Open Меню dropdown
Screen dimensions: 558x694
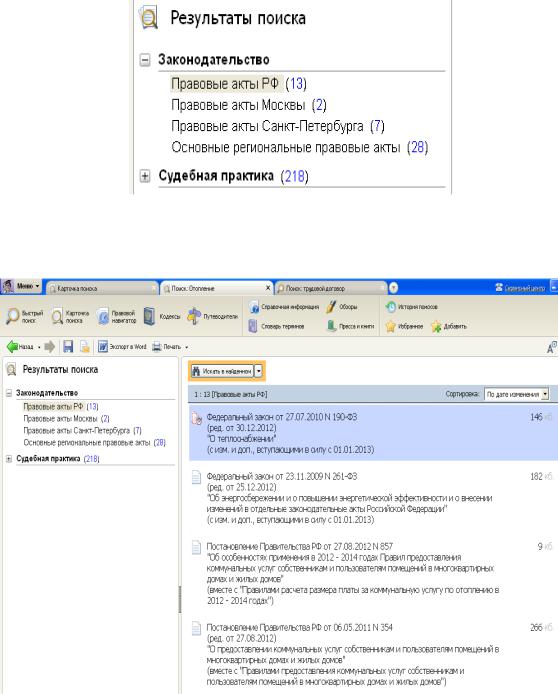click(21, 286)
